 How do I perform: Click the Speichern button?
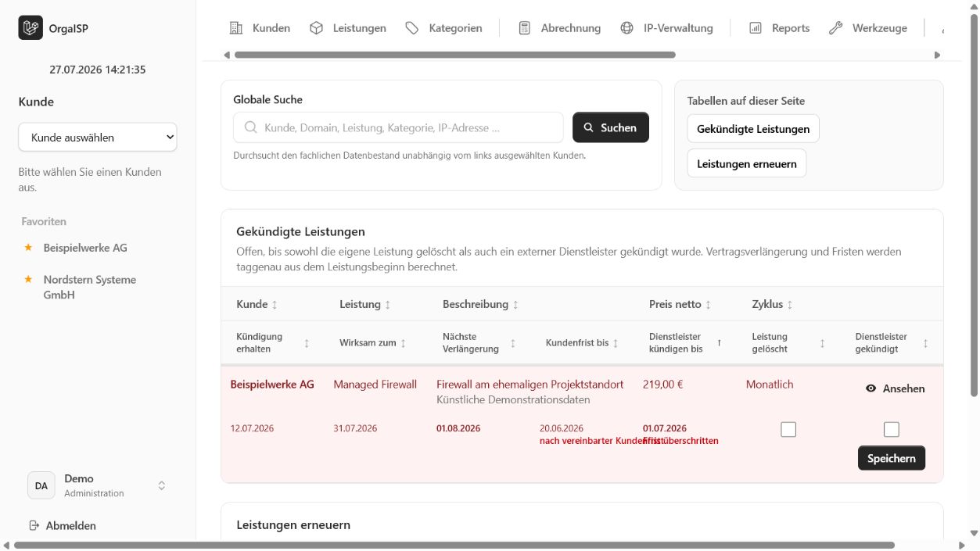[892, 458]
